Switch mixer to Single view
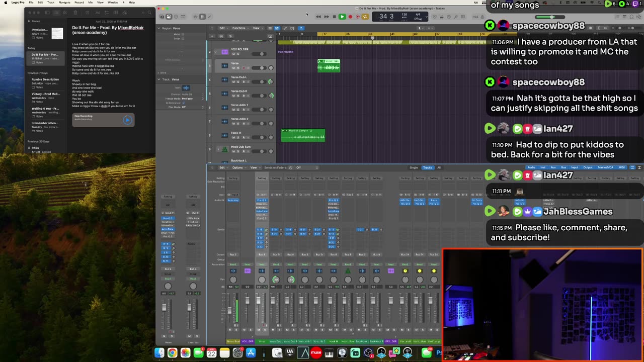The height and width of the screenshot is (362, 644). pyautogui.click(x=414, y=167)
